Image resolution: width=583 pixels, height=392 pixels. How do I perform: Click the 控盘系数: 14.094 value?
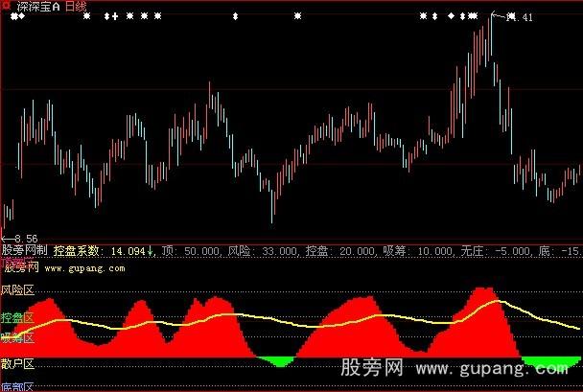coord(100,251)
